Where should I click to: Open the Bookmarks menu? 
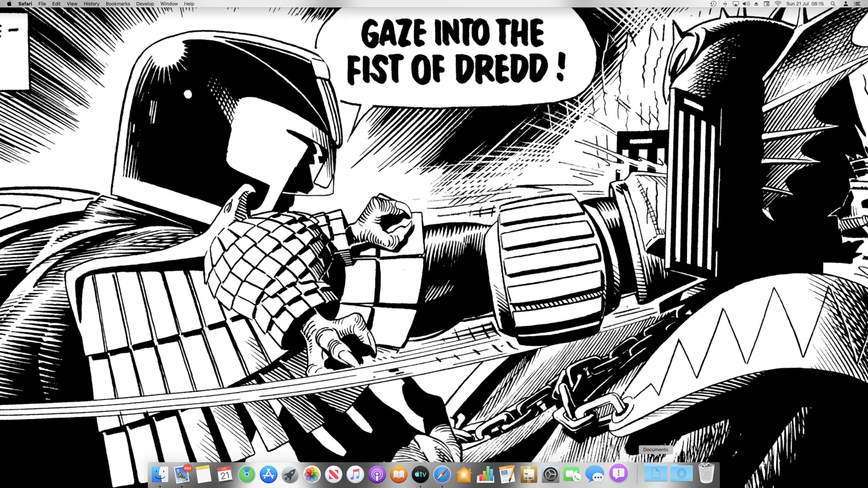[x=118, y=4]
